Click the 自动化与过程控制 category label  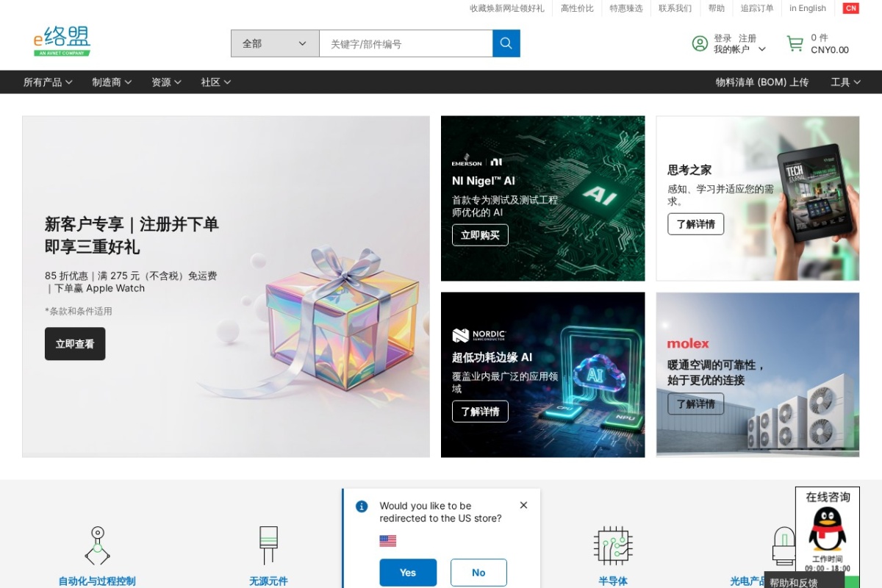97,581
